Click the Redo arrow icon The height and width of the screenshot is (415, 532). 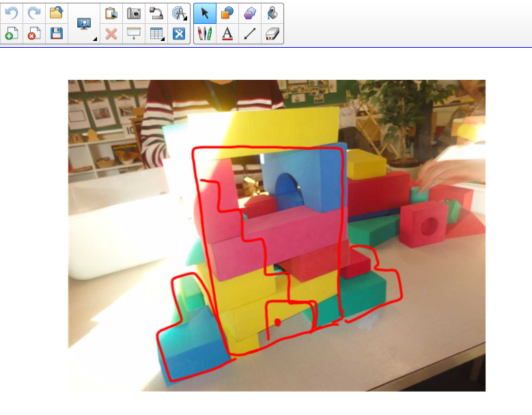click(33, 12)
